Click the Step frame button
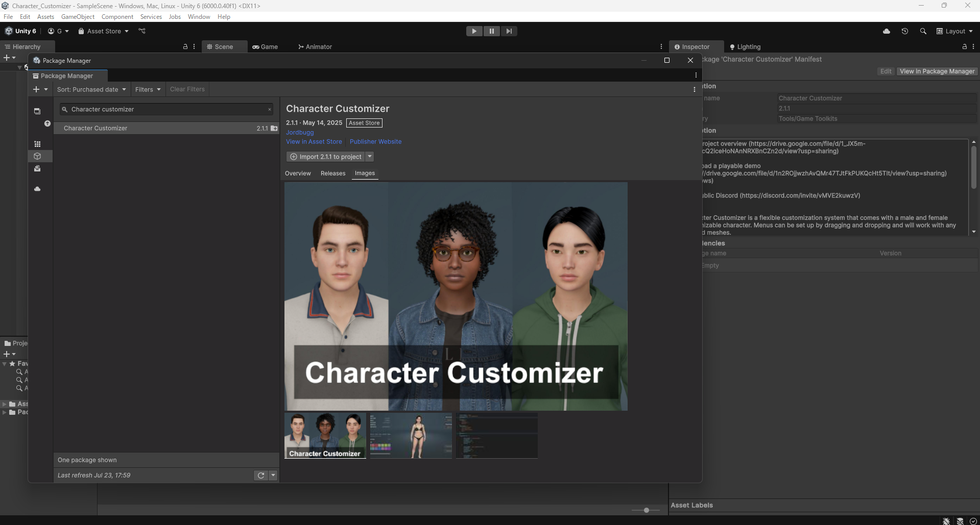The image size is (980, 525). click(x=509, y=31)
